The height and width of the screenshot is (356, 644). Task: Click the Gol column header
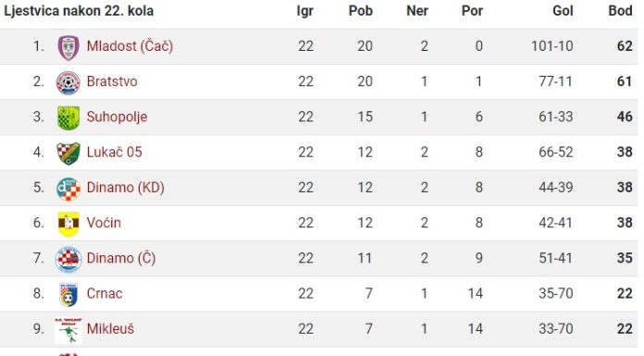coord(563,11)
